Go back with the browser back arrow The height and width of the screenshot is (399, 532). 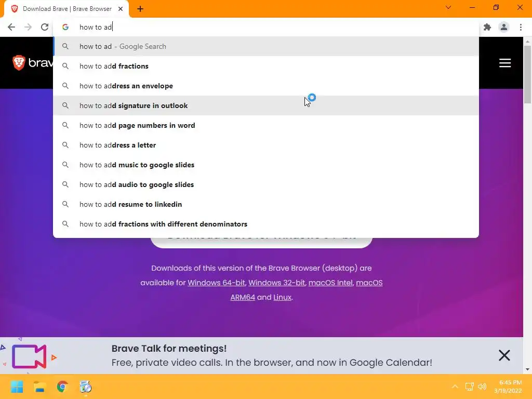coord(11,27)
